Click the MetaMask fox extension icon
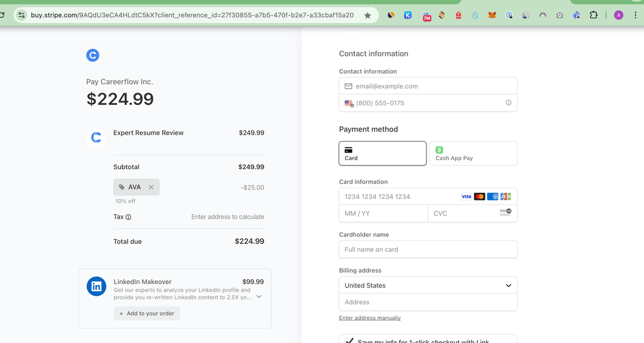Screen dimensions: 644x343 492,15
